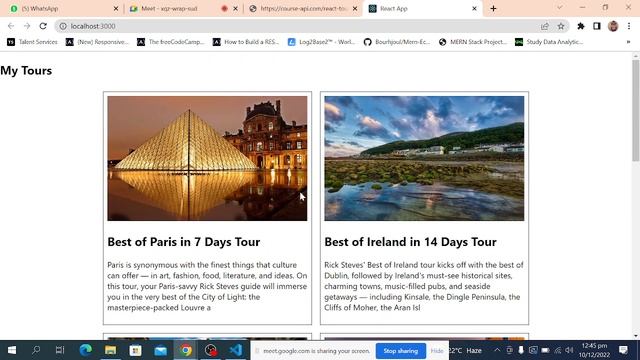Open the Log2Base2 bookmark
The image size is (640, 360).
[322, 42]
